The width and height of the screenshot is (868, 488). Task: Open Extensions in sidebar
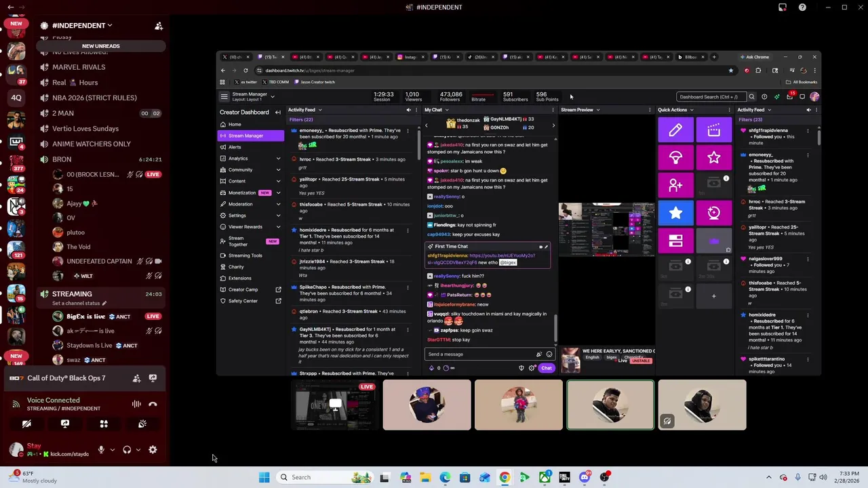[x=250, y=278]
